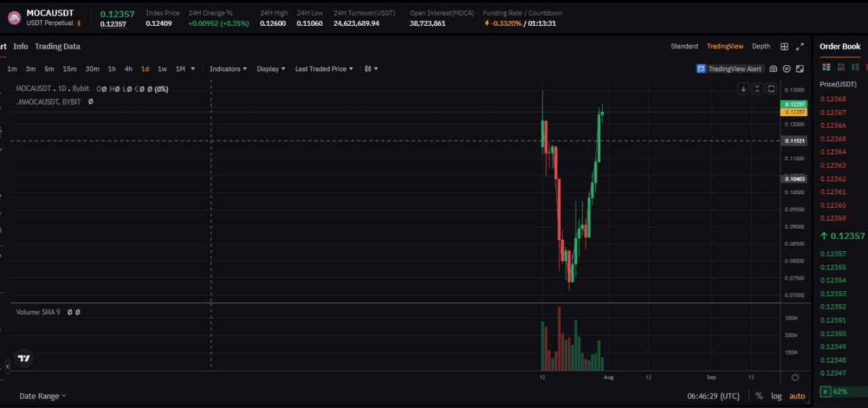Click the green 0.12357 price axis label
Viewport: 868px width, 408px height.
coord(794,104)
